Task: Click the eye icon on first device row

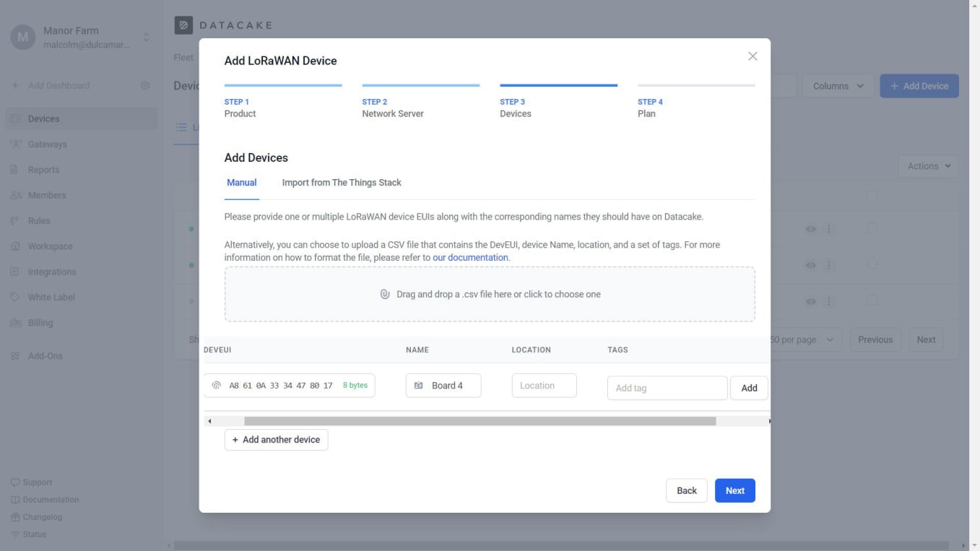Action: click(x=811, y=229)
